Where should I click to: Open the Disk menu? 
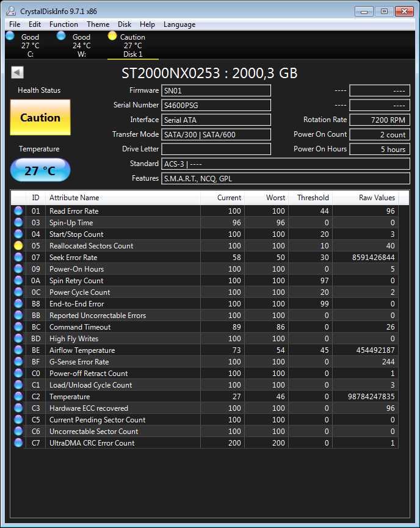pos(125,24)
